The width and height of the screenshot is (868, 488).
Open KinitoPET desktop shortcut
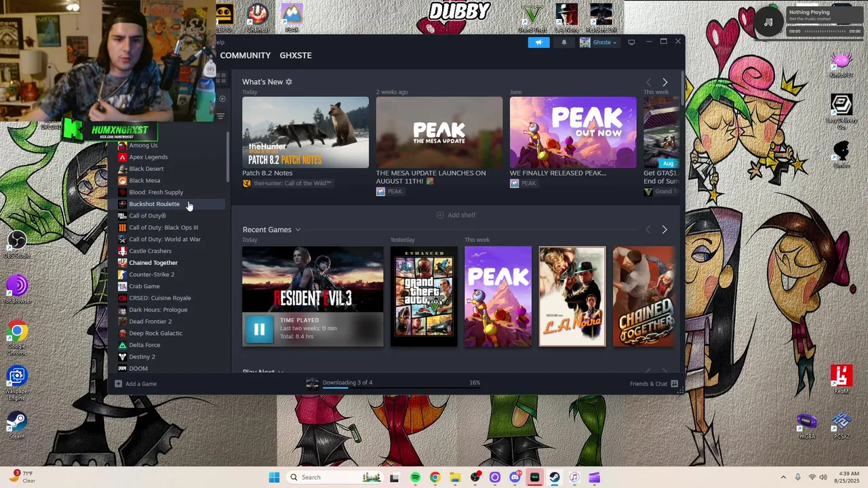tap(841, 65)
